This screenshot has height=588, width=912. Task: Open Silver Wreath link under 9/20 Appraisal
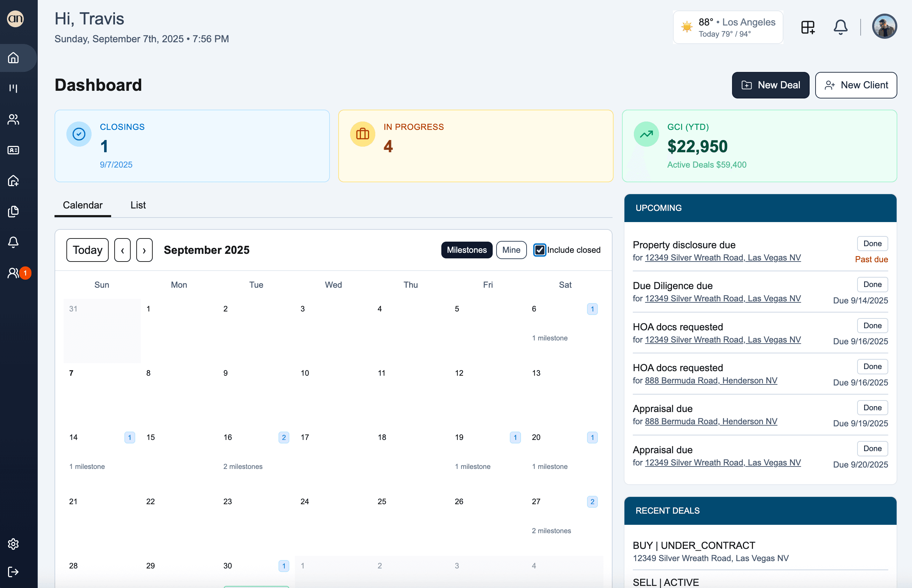[723, 463]
